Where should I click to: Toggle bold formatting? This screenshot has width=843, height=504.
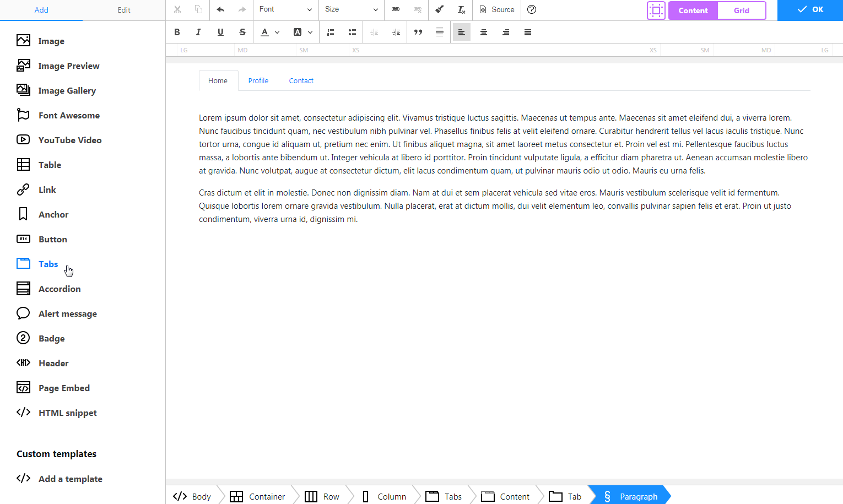[x=177, y=32]
